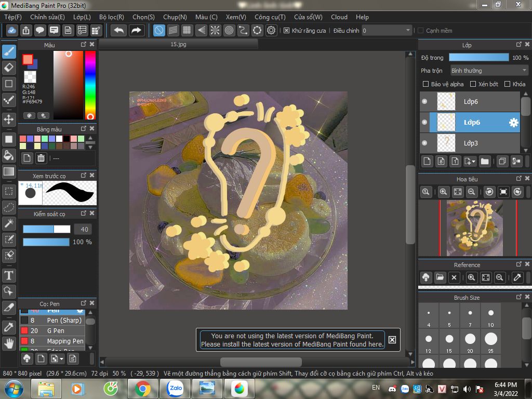532x399 pixels.
Task: Select the G Pen brush
Action: pos(52,331)
